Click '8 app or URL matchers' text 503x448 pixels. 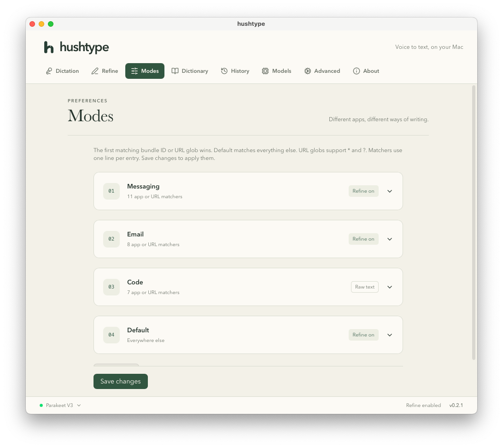[x=153, y=244]
